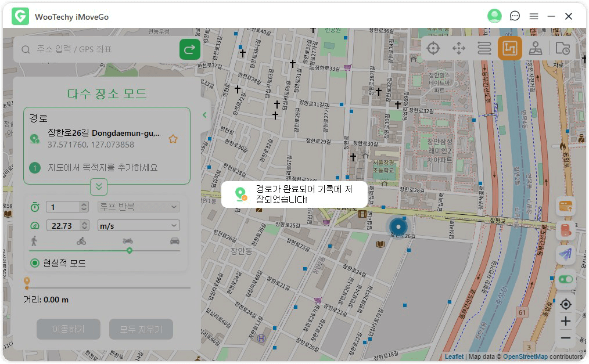
Task: Open the joystick remote control
Action: click(566, 254)
